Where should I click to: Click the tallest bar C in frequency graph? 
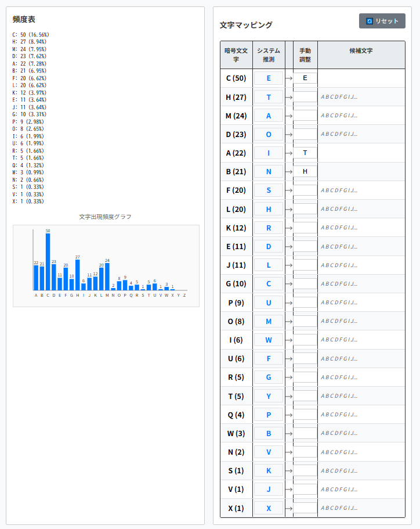[48, 261]
